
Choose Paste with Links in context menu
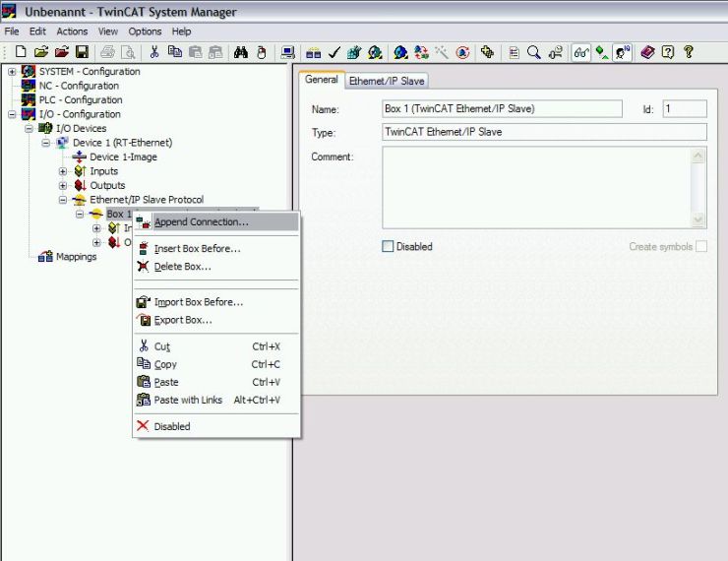click(216, 400)
